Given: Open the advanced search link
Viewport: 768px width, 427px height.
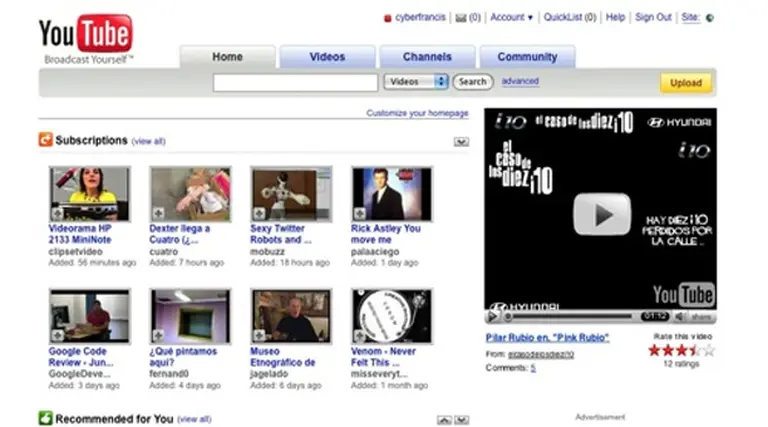Looking at the screenshot, I should (520, 81).
